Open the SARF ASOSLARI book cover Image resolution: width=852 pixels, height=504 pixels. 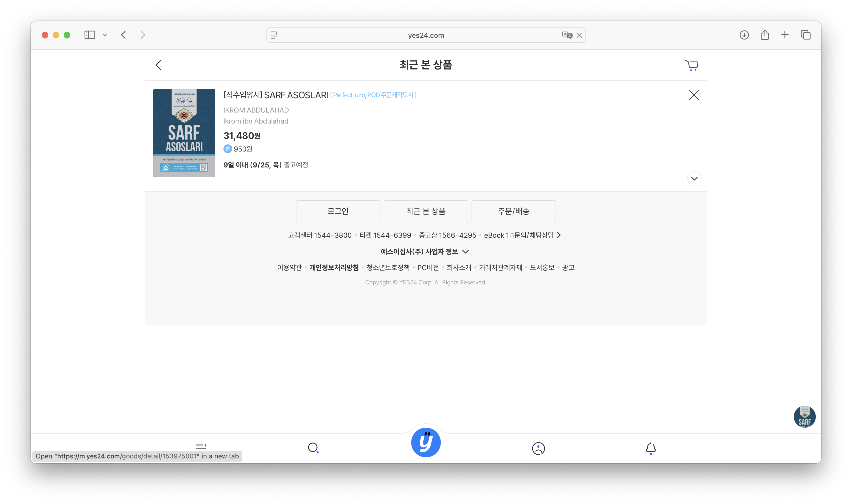pyautogui.click(x=184, y=133)
